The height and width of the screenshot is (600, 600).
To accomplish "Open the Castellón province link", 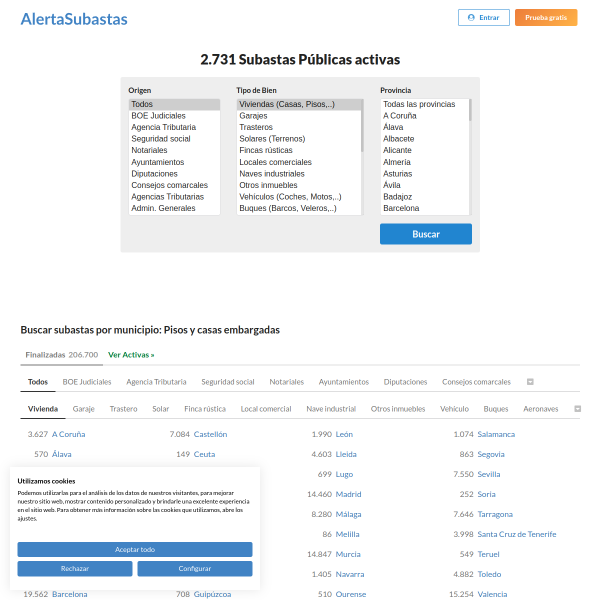I will (210, 434).
